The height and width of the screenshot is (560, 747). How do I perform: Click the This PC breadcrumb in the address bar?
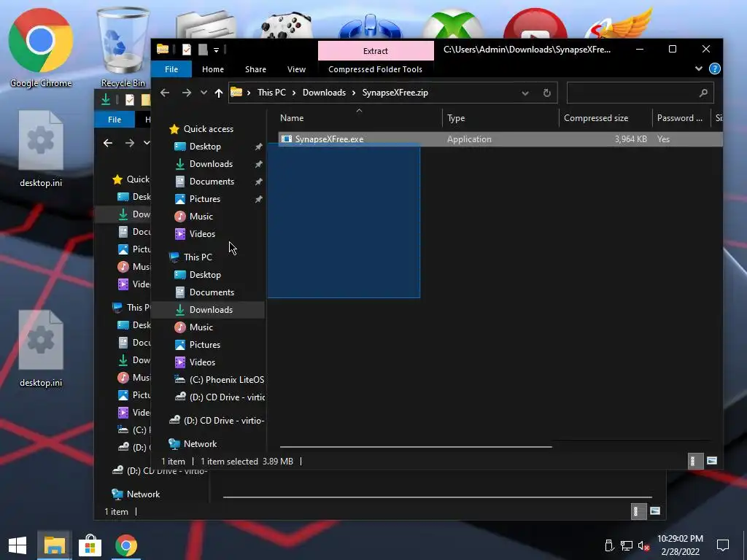point(271,93)
